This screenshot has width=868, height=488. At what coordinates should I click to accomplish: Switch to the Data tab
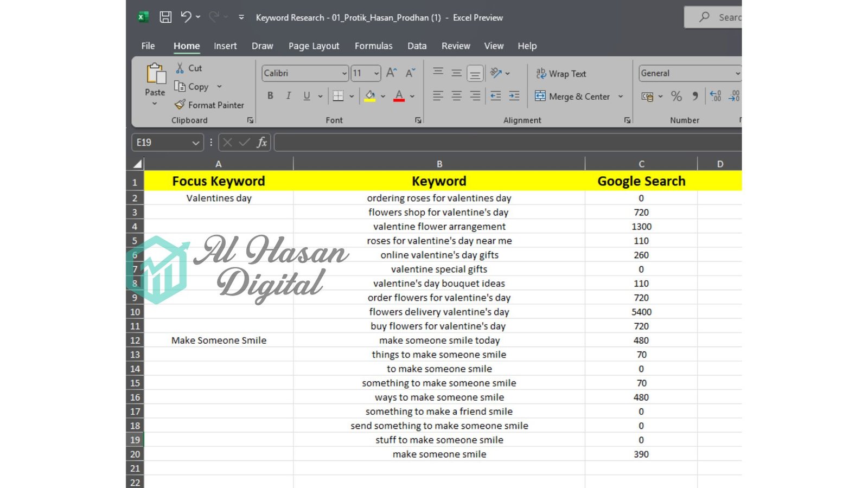[417, 46]
